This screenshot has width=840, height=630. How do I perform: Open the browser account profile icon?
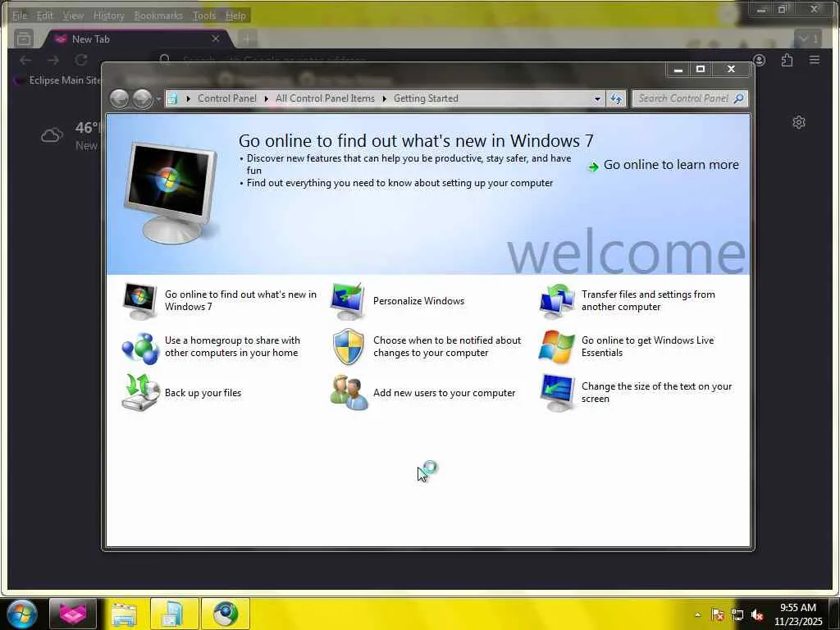(759, 60)
